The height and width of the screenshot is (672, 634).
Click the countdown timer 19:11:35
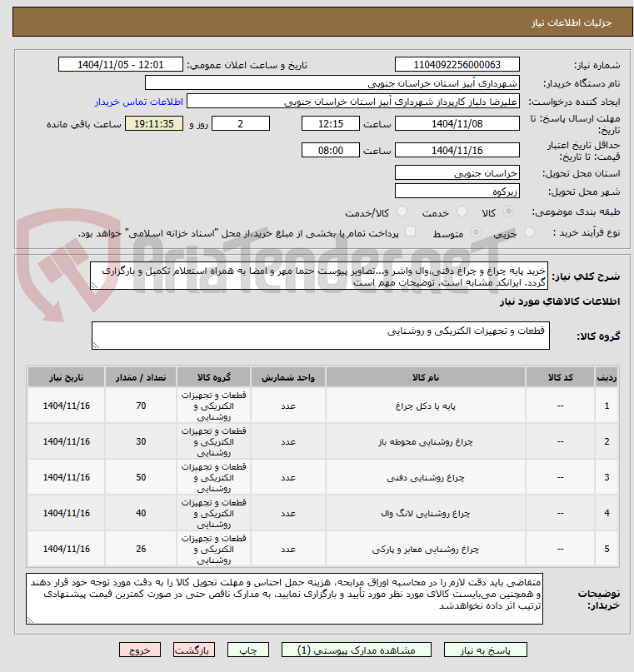[154, 124]
